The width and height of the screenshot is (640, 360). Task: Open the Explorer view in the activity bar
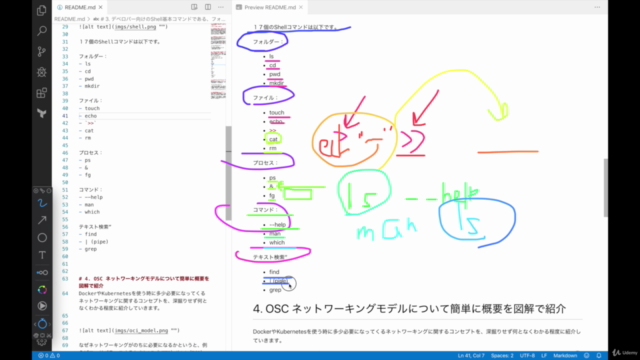pyautogui.click(x=42, y=10)
